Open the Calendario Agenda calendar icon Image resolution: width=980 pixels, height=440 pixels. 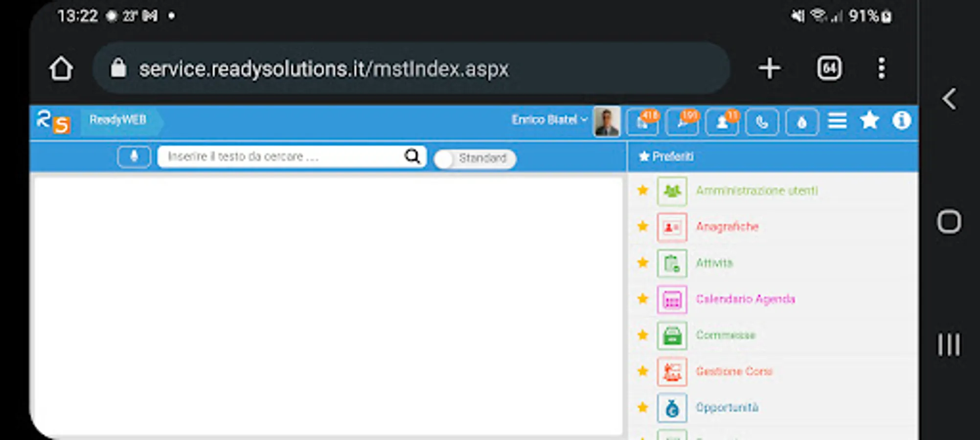(x=672, y=299)
